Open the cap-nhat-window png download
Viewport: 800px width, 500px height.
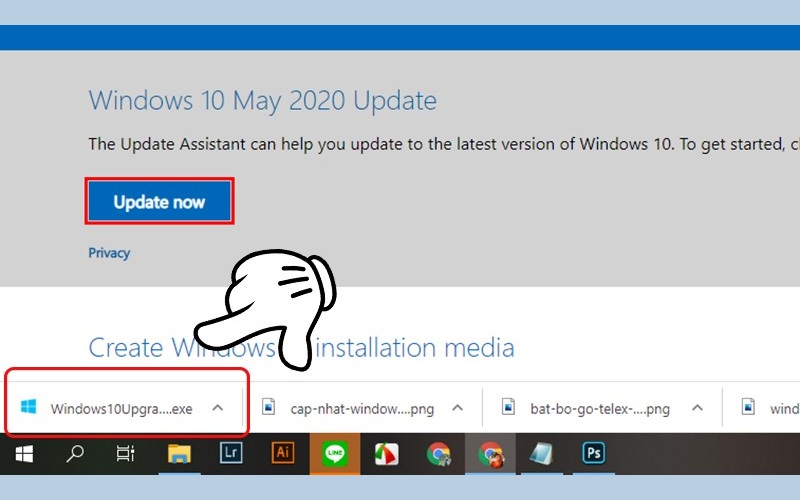coord(362,409)
